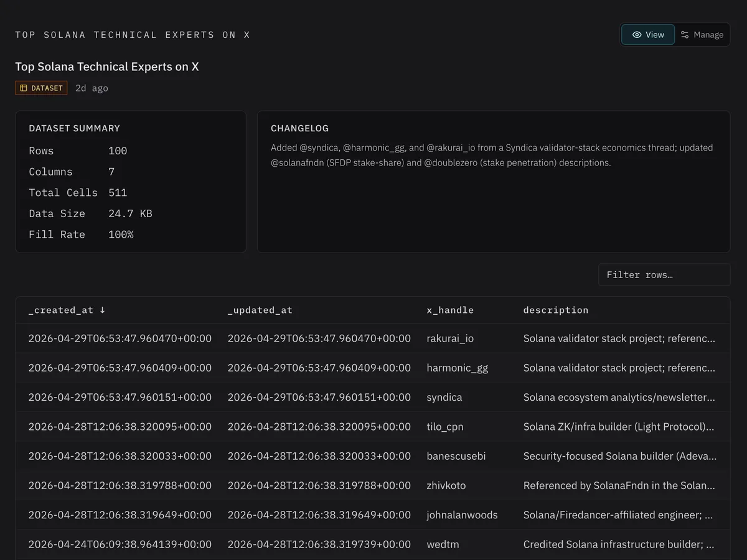Image resolution: width=747 pixels, height=560 pixels.
Task: Click the Fill Rate value 100%
Action: [121, 235]
